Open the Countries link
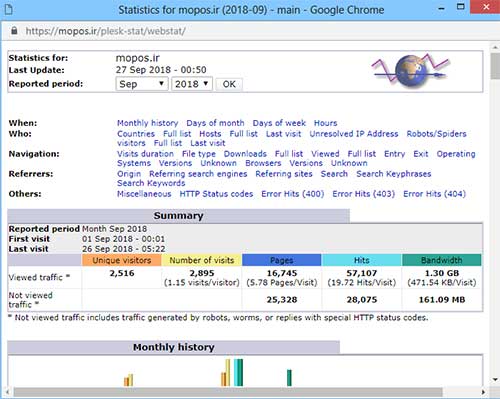Image resolution: width=500 pixels, height=399 pixels. tap(136, 134)
